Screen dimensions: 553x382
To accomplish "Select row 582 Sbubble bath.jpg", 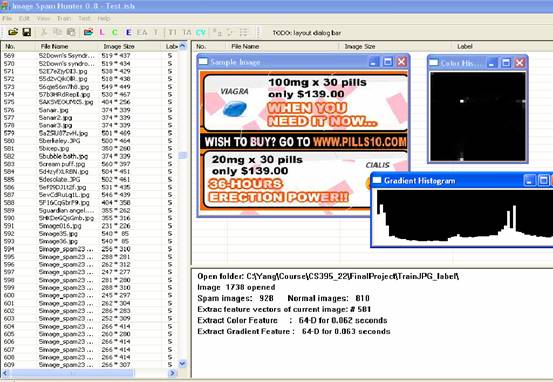I will click(89, 156).
